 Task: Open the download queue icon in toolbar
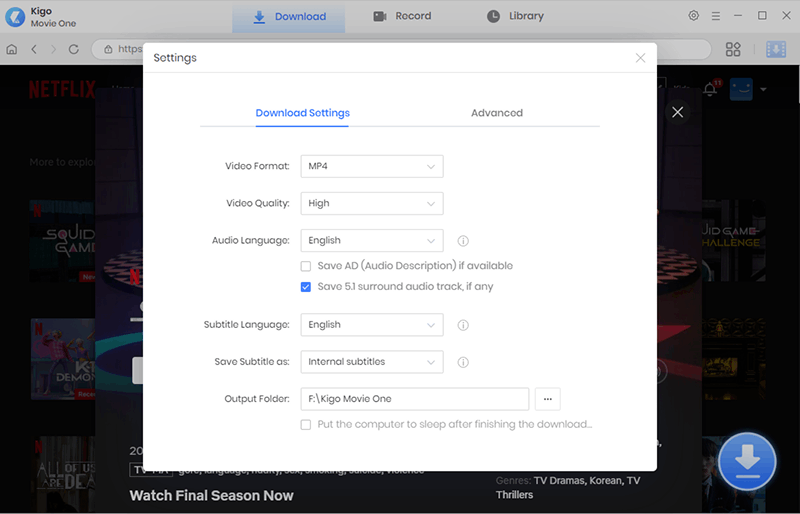(776, 49)
